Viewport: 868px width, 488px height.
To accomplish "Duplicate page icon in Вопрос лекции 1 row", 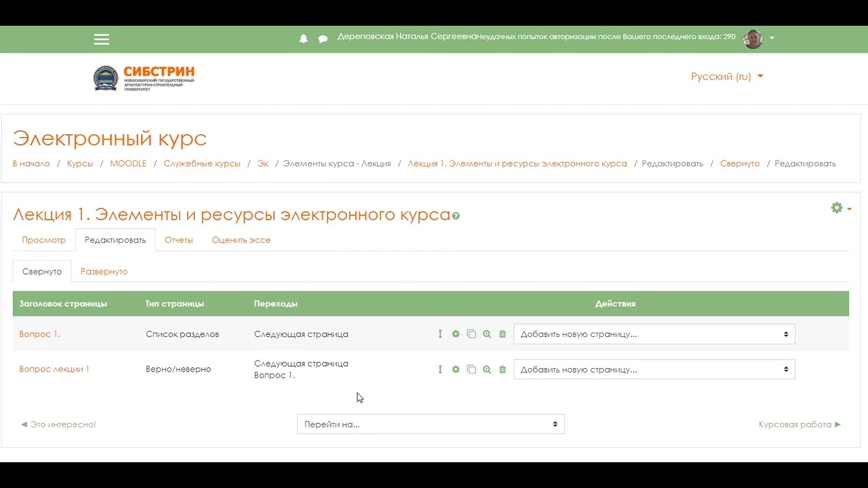I will pos(471,369).
